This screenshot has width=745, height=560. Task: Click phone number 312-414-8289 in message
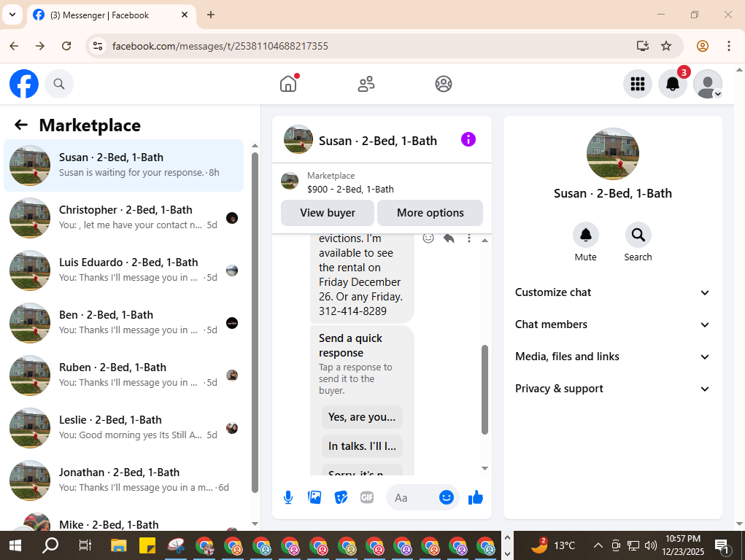(352, 311)
